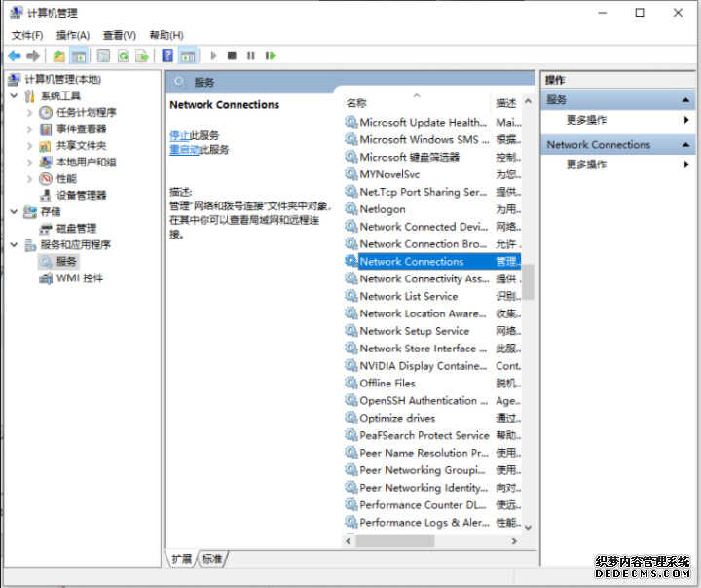Expand the 共享文件夹 node arrow

tap(29, 146)
